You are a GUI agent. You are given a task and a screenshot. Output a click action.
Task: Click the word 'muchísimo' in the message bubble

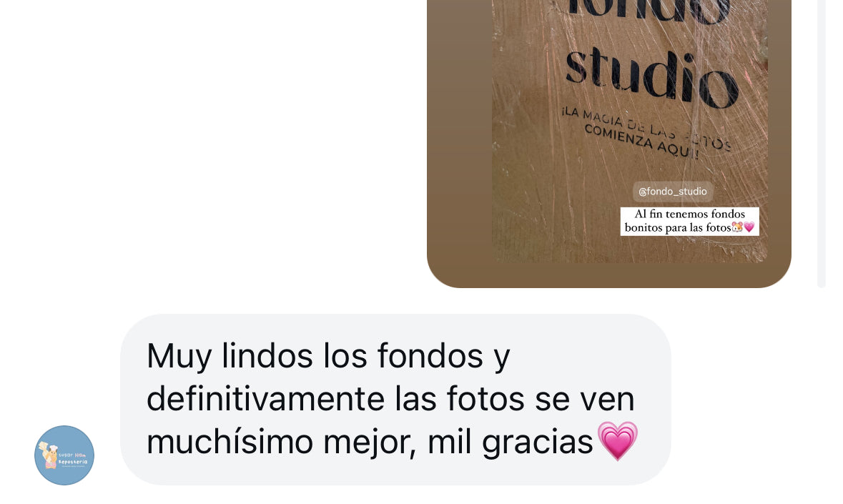[230, 443]
